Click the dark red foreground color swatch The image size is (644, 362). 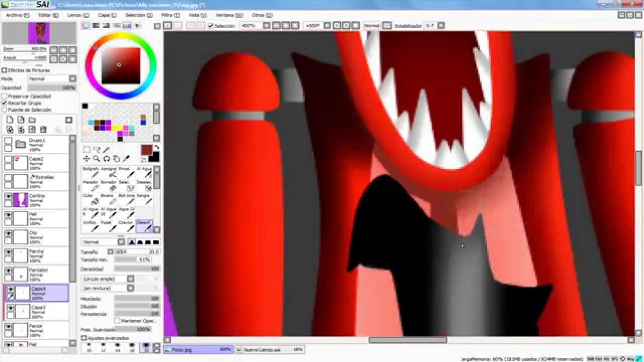(146, 150)
